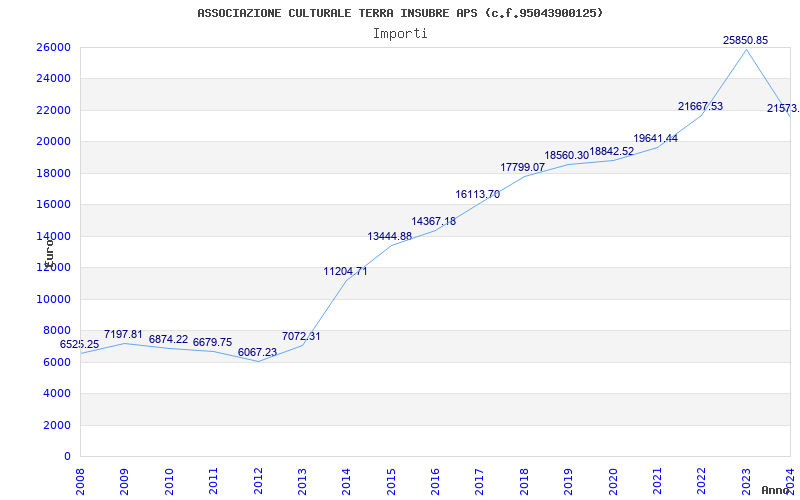Click the 2021 x-axis year label
This screenshot has height=500, width=800.
657,481
